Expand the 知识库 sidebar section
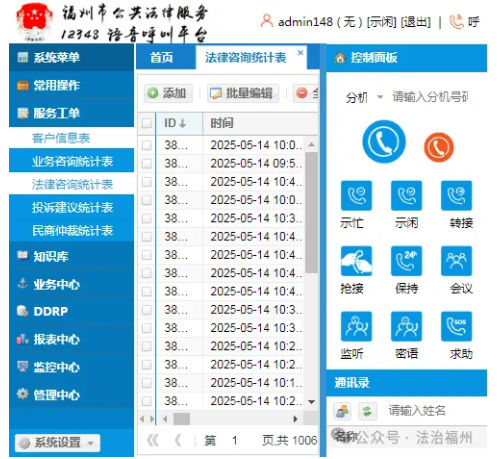 coord(71,256)
